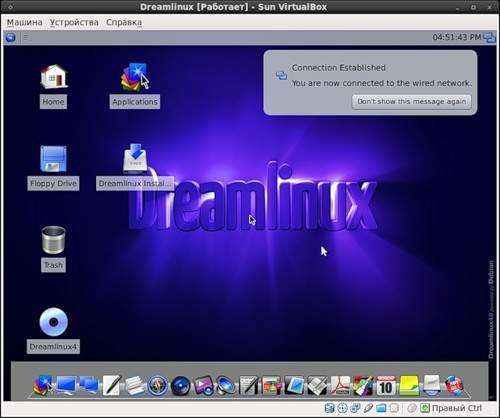The height and width of the screenshot is (418, 500).
Task: Click the newspaper reader icon in the dock
Action: (x=317, y=386)
